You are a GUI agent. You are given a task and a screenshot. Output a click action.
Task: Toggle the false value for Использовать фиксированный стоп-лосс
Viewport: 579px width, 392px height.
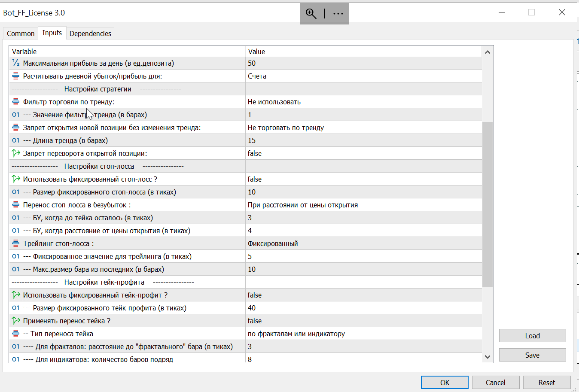pos(255,179)
